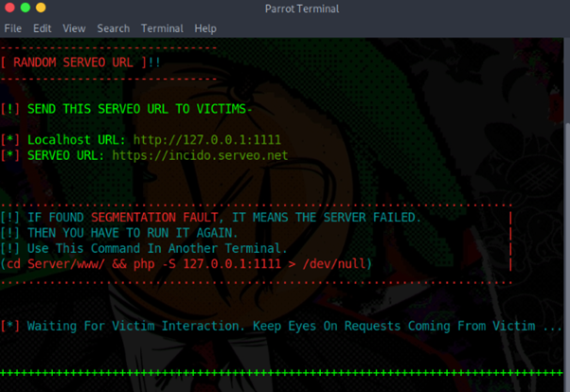The width and height of the screenshot is (570, 392).
Task: Click the Serveo URL https://incido.serveo.net
Action: click(200, 155)
